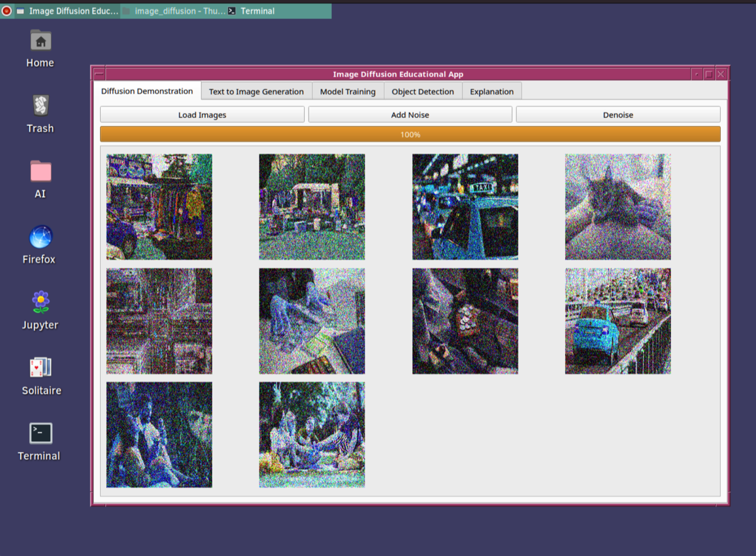
Task: Open the Model Training tab
Action: 347,91
